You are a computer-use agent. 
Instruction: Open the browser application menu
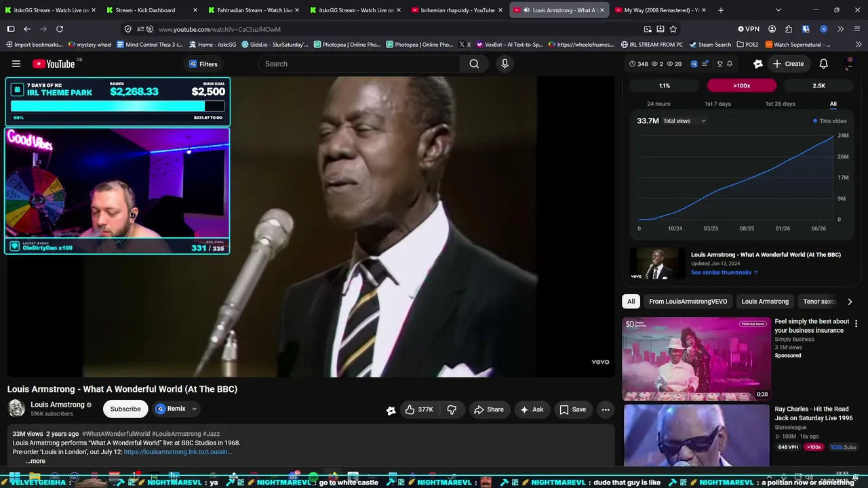click(857, 29)
